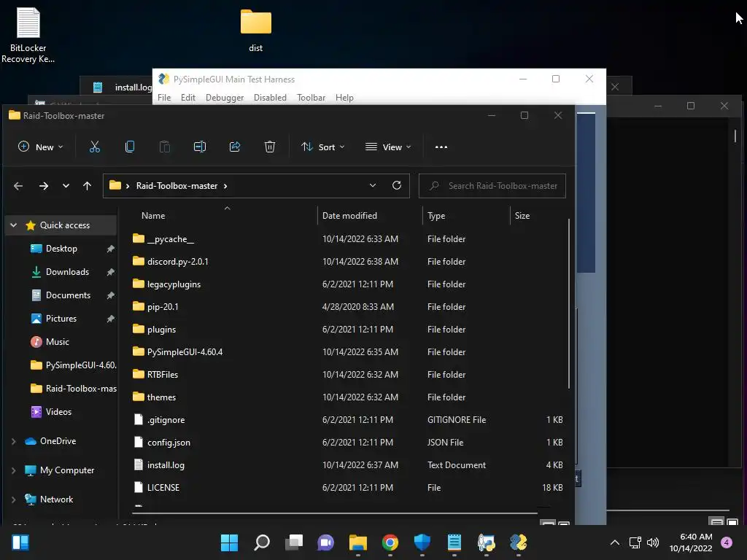Click the horizontal scrollbar below the file list
This screenshot has height=560, width=747.
335,513
